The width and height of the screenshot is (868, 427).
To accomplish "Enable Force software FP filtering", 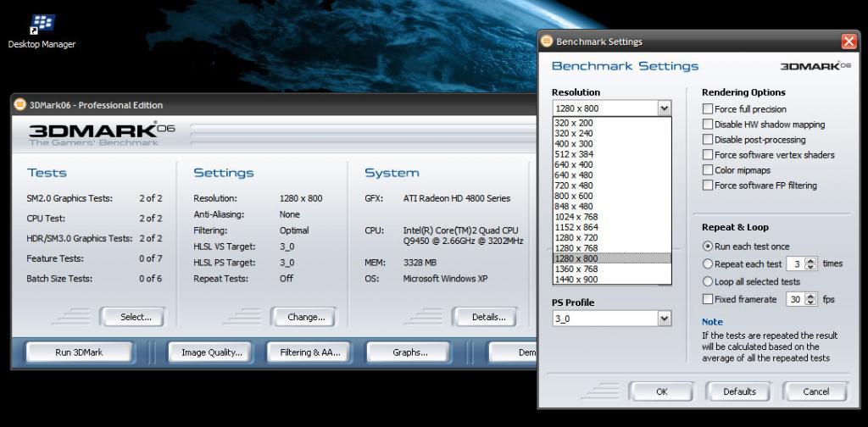I will (x=708, y=186).
